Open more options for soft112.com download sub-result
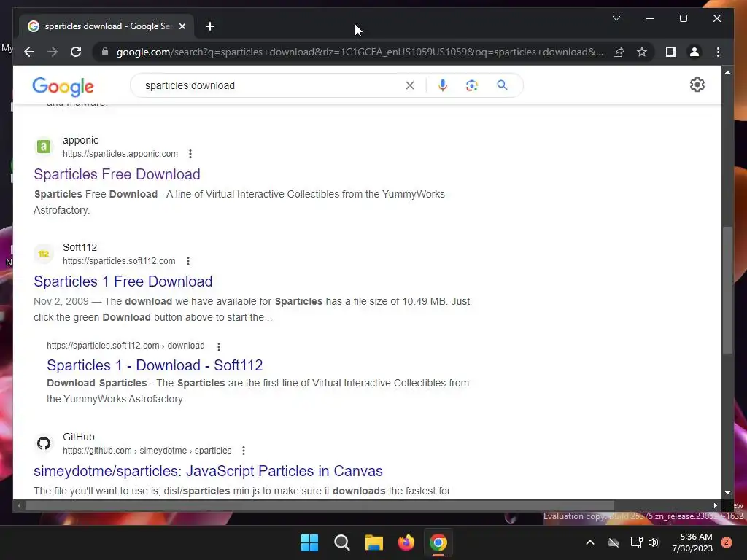Image resolution: width=747 pixels, height=560 pixels. pyautogui.click(x=219, y=346)
